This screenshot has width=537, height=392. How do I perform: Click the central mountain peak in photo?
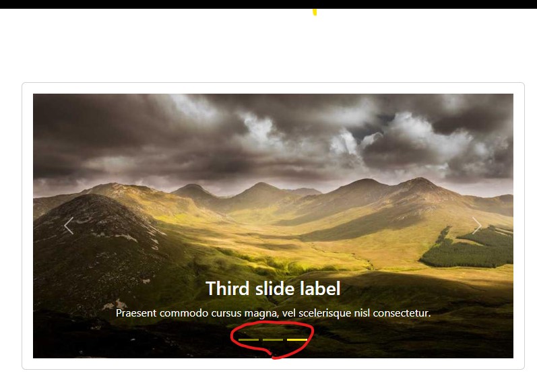(x=262, y=187)
